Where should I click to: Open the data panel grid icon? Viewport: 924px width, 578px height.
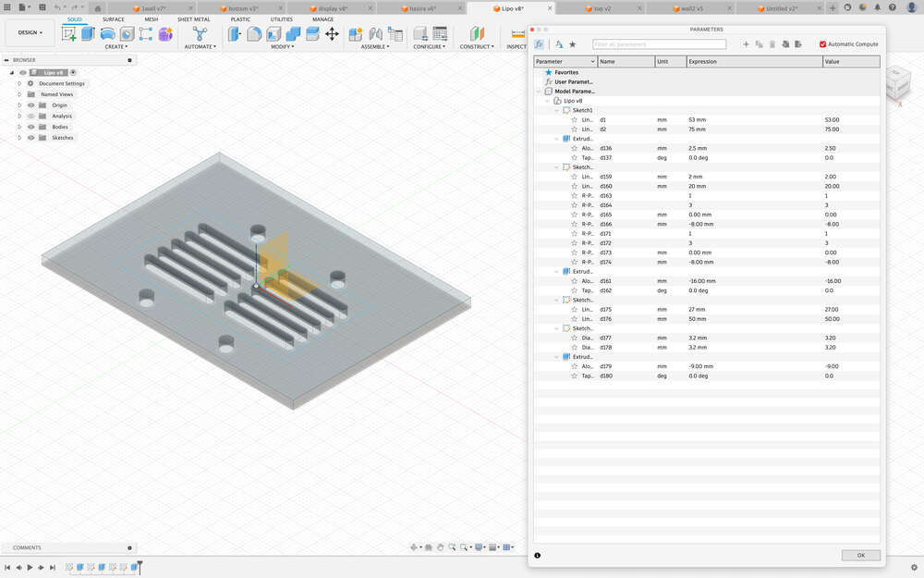7,7
